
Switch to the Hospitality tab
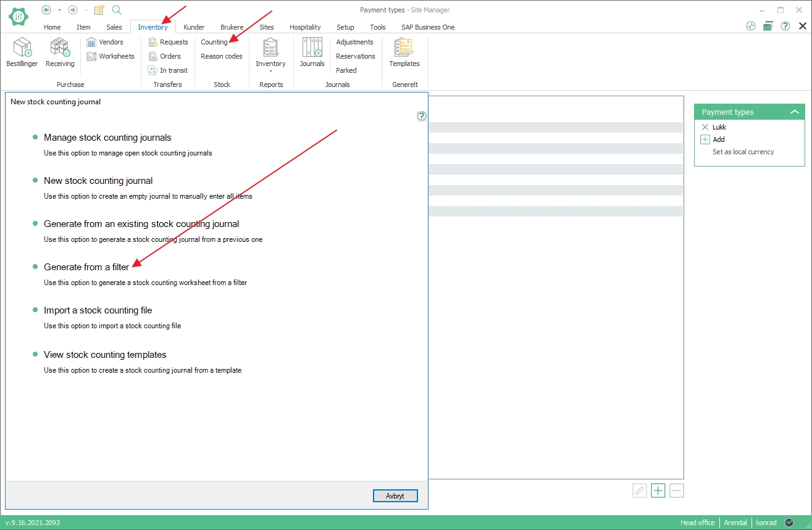pyautogui.click(x=305, y=27)
